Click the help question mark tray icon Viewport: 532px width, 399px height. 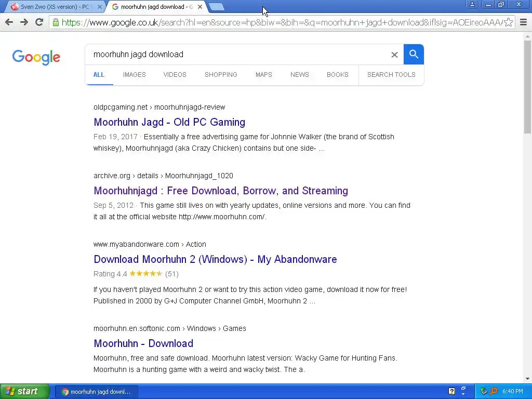pos(451,391)
